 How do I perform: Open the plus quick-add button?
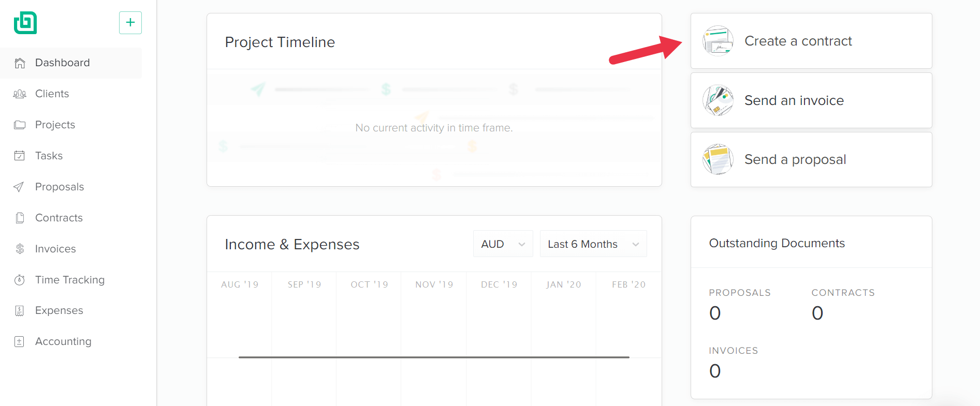pos(130,23)
